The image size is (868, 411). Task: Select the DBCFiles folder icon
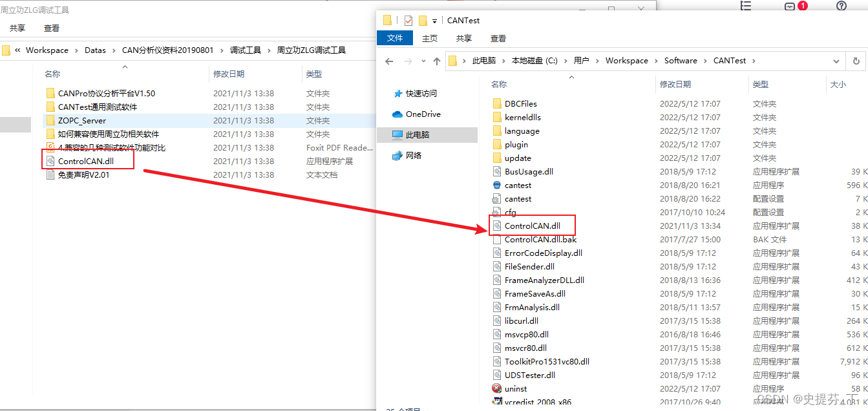point(496,103)
